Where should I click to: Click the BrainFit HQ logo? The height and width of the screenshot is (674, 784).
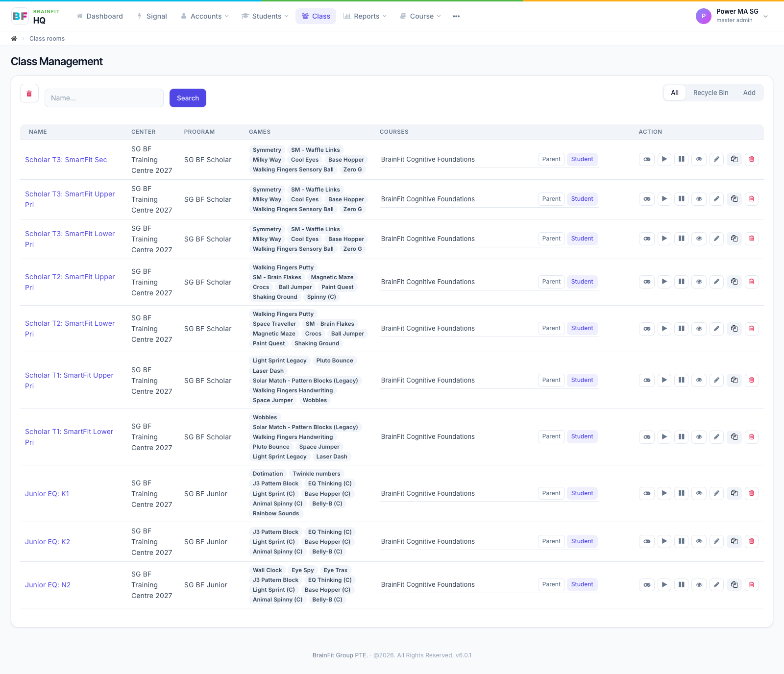coord(35,16)
